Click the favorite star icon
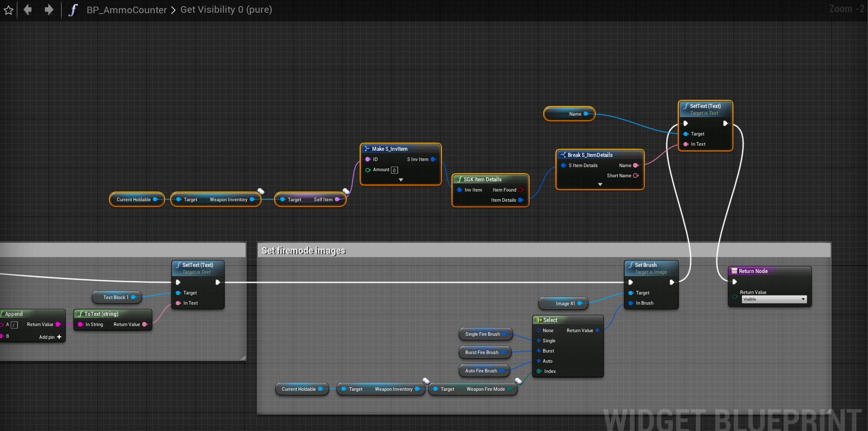868x431 pixels. (9, 10)
